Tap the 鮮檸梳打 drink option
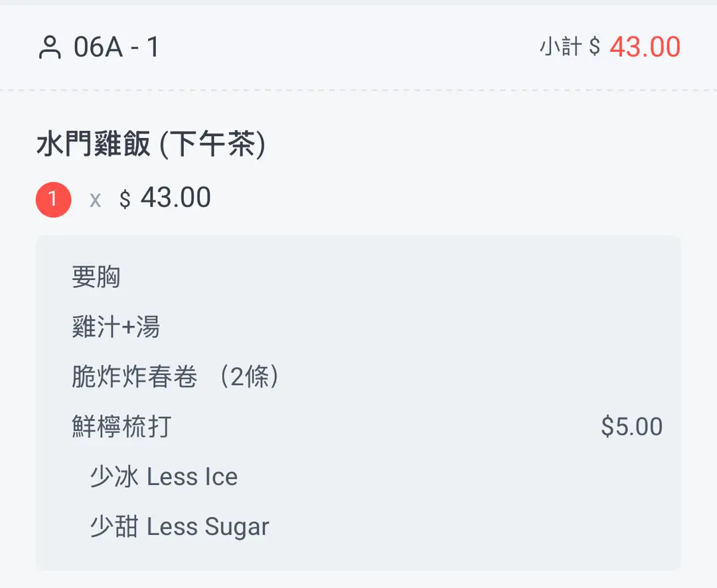 121,427
